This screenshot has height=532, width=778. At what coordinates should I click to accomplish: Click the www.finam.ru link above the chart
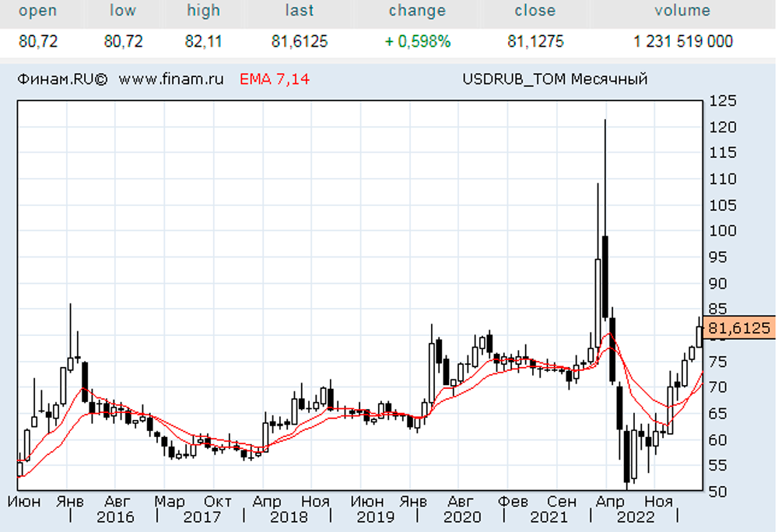point(172,79)
